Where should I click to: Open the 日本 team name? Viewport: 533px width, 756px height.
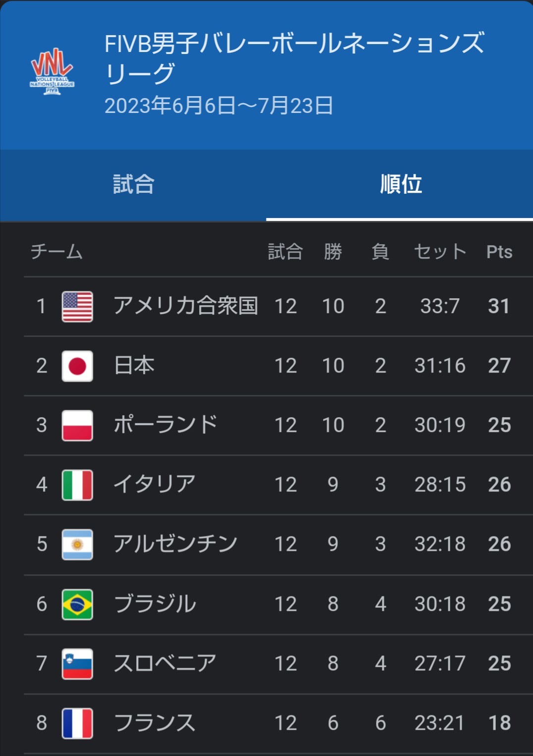pos(134,365)
